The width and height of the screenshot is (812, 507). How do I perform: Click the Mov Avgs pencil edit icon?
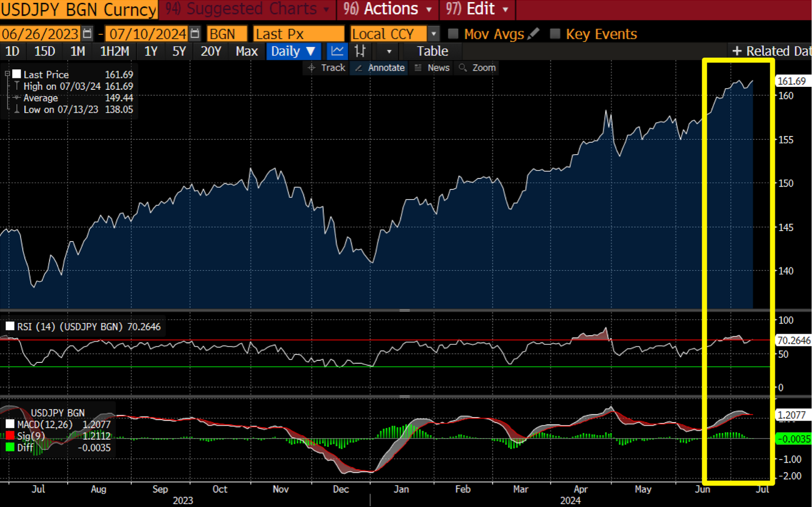(x=534, y=34)
